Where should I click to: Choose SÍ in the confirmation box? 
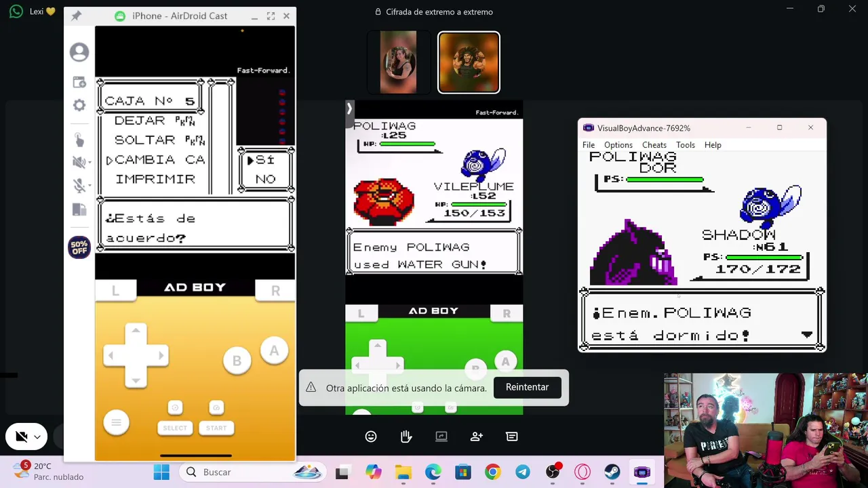pos(265,160)
